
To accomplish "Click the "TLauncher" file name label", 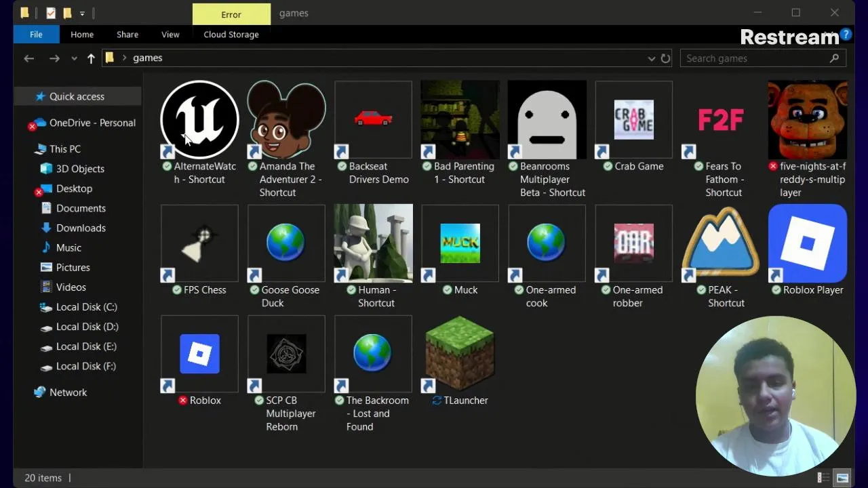I will (x=466, y=401).
